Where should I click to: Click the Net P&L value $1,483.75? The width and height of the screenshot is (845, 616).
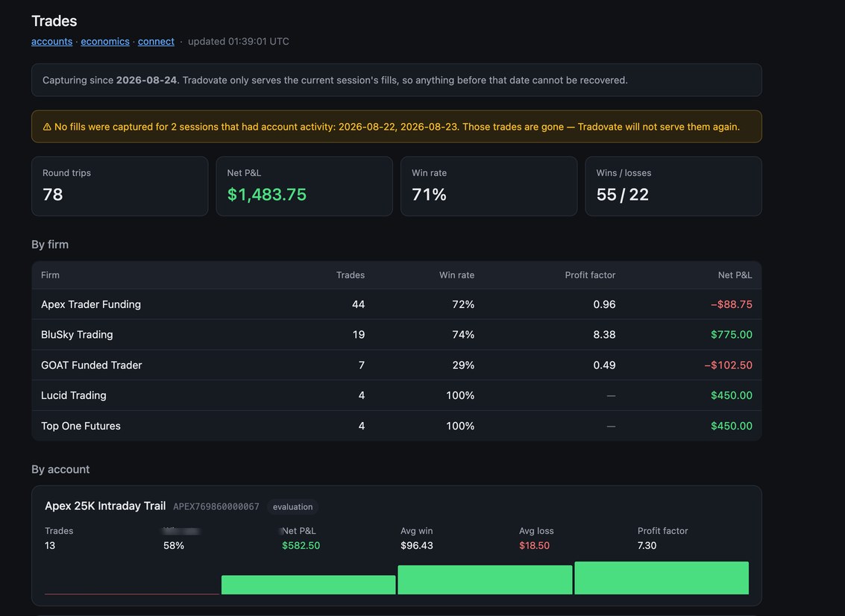click(x=267, y=195)
